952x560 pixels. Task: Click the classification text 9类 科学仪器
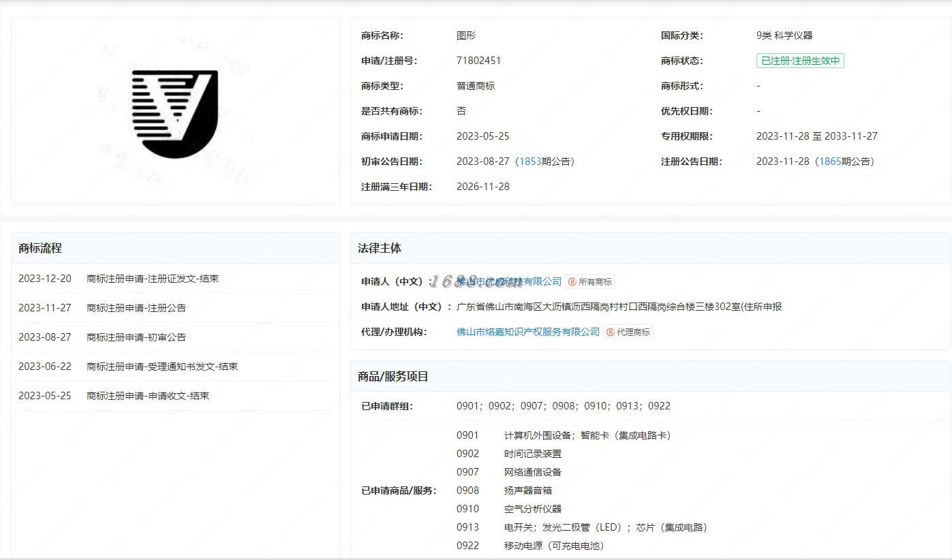tap(784, 35)
